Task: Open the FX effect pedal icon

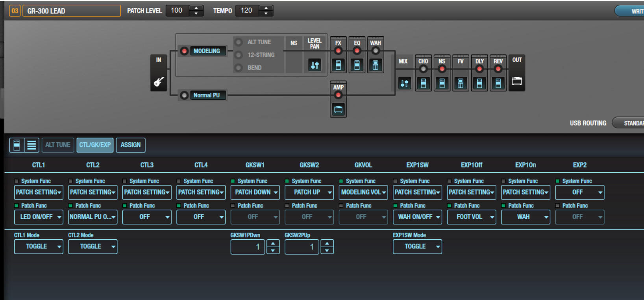Action: [x=338, y=65]
